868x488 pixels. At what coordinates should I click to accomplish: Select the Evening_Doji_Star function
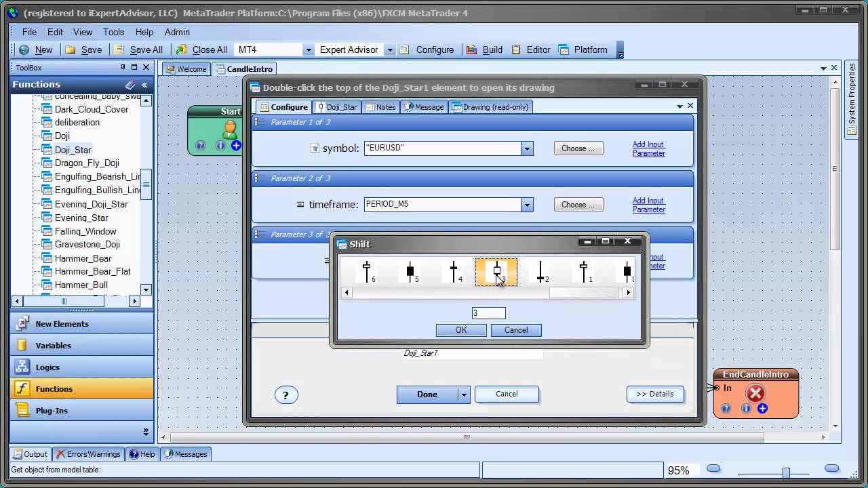(x=91, y=204)
